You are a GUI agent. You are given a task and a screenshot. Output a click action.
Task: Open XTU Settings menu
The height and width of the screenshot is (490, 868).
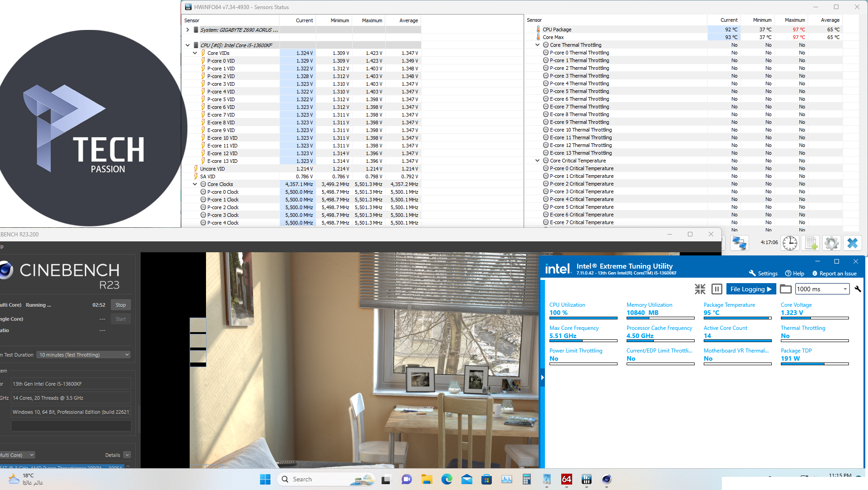(x=763, y=274)
